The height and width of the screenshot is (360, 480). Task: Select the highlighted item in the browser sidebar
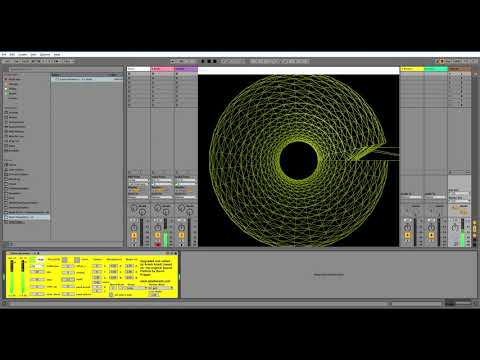[x=27, y=217]
